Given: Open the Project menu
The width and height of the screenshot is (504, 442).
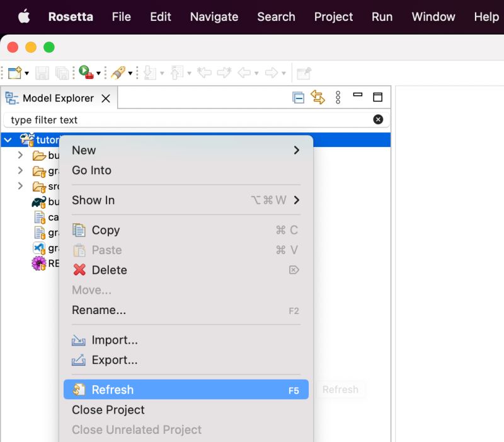Looking at the screenshot, I should [x=334, y=17].
